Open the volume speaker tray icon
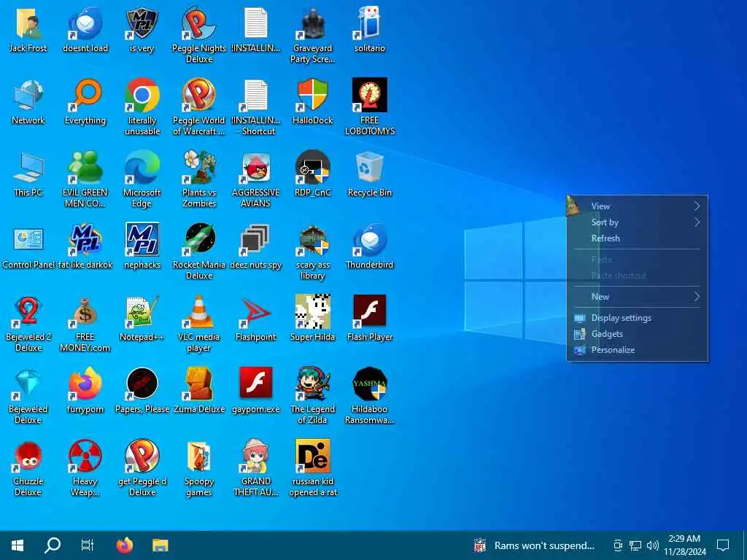Image resolution: width=747 pixels, height=560 pixels. (653, 545)
